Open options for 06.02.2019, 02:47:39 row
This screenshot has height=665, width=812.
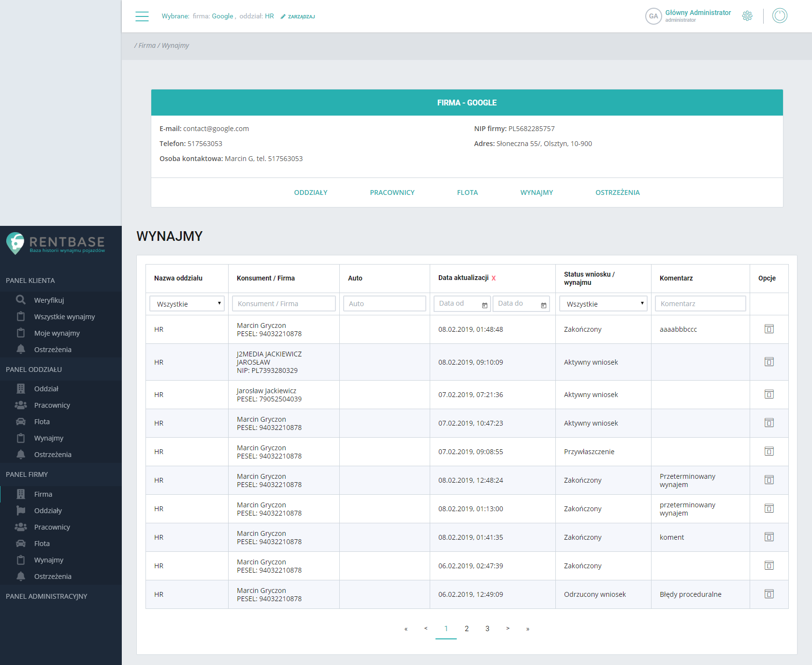[x=769, y=566]
